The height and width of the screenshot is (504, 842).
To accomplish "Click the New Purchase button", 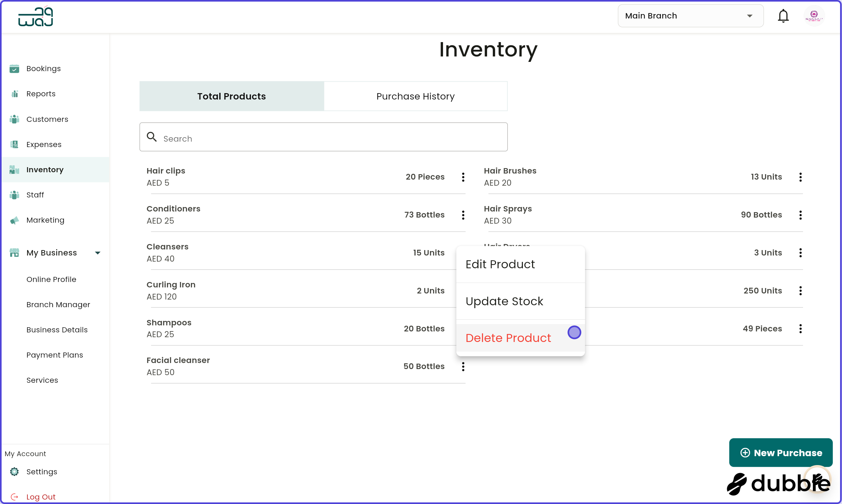I will tap(780, 452).
